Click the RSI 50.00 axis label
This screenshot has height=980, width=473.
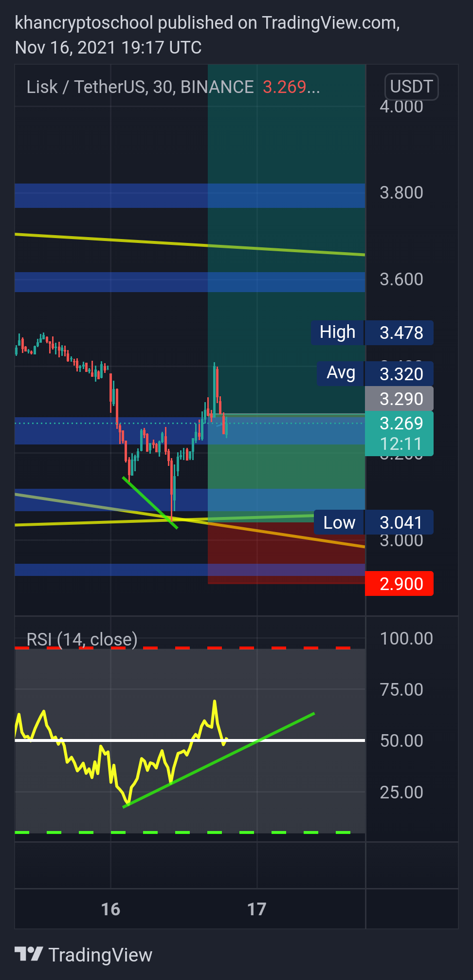point(401,741)
